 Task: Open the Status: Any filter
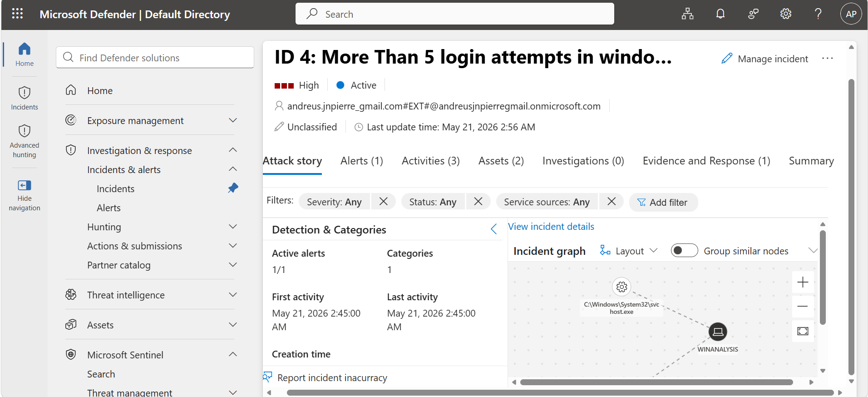[x=433, y=202]
